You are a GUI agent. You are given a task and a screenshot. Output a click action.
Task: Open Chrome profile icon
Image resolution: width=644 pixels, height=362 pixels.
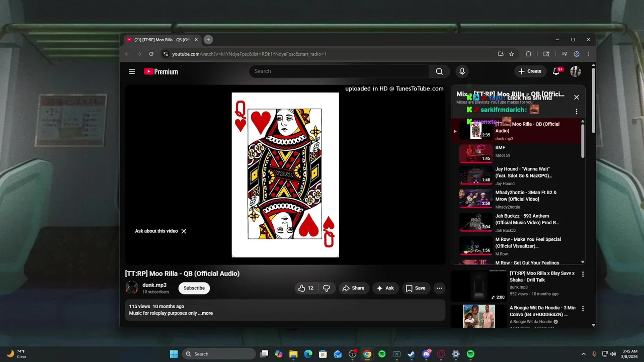(x=577, y=54)
